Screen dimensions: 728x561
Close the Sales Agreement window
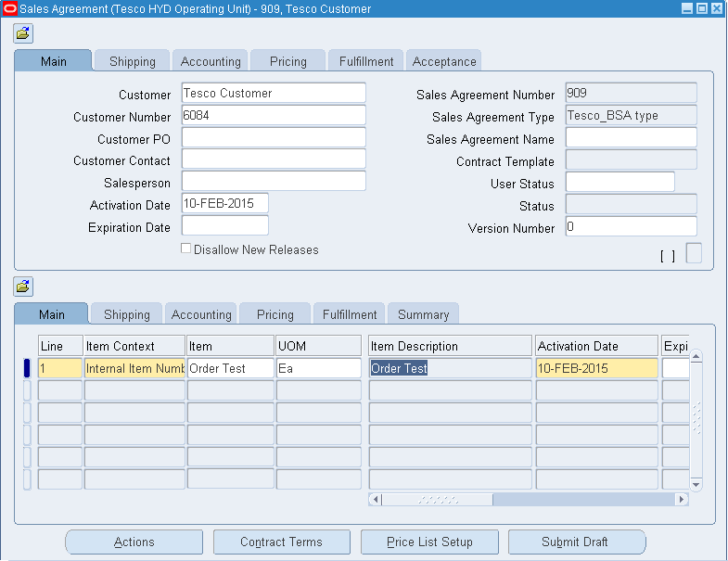coord(717,8)
